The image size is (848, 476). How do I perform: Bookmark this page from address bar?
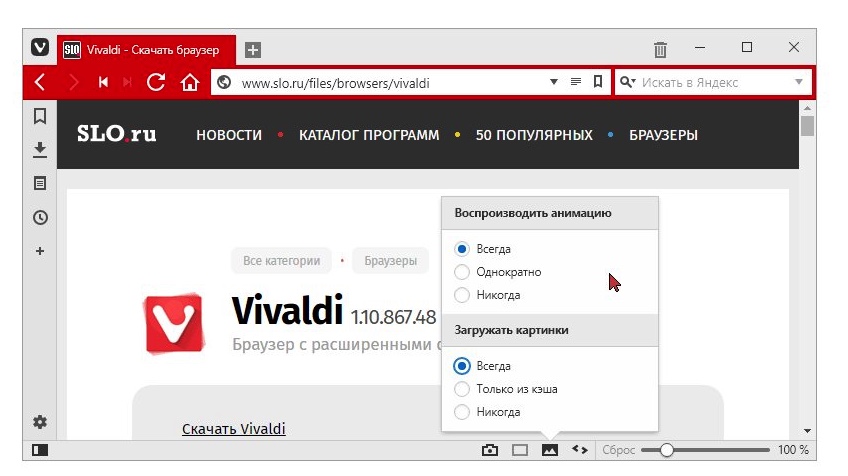pyautogui.click(x=598, y=82)
